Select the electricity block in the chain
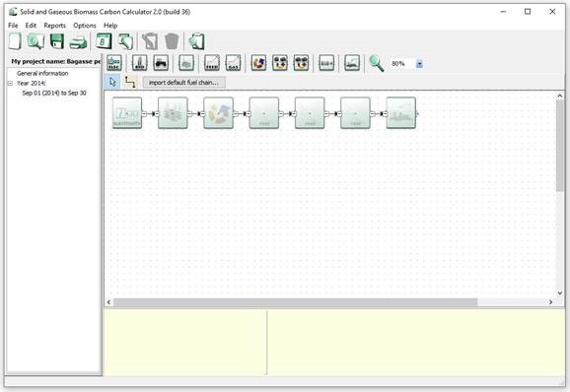The height and width of the screenshot is (392, 570). [x=127, y=113]
